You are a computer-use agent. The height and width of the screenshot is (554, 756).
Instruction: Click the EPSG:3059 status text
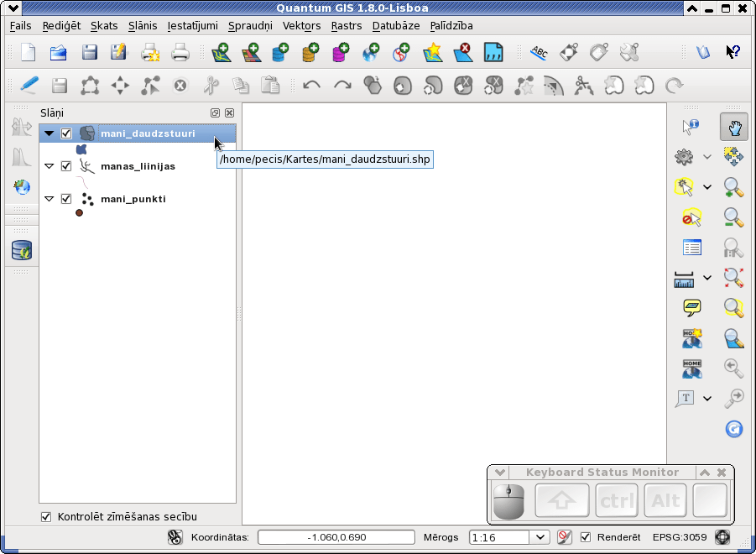pos(680,537)
